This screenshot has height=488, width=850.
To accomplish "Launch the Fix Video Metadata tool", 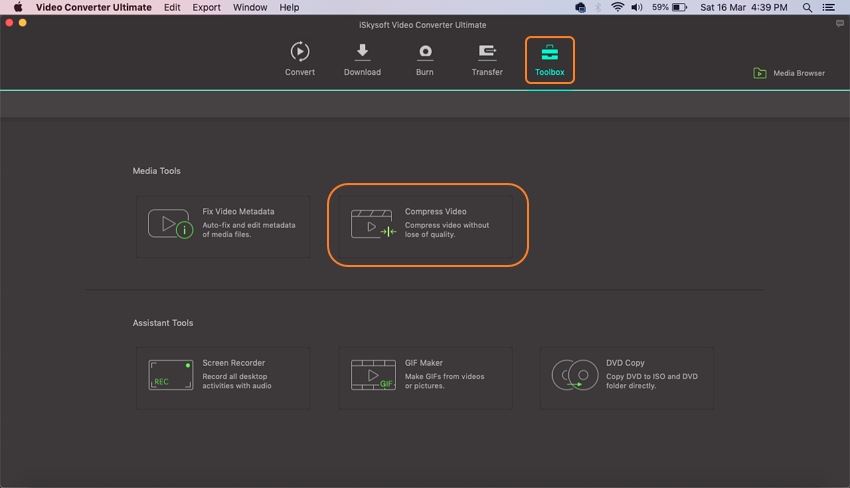I will pos(223,227).
